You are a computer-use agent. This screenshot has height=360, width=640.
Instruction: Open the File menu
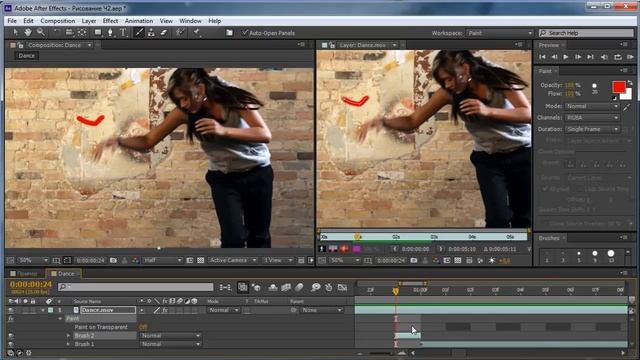pyautogui.click(x=12, y=21)
